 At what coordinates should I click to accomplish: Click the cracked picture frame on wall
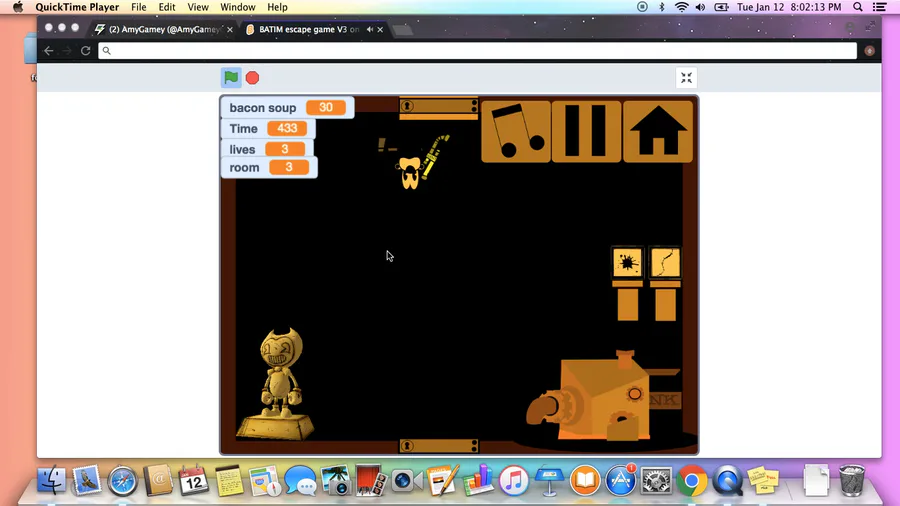[x=665, y=263]
